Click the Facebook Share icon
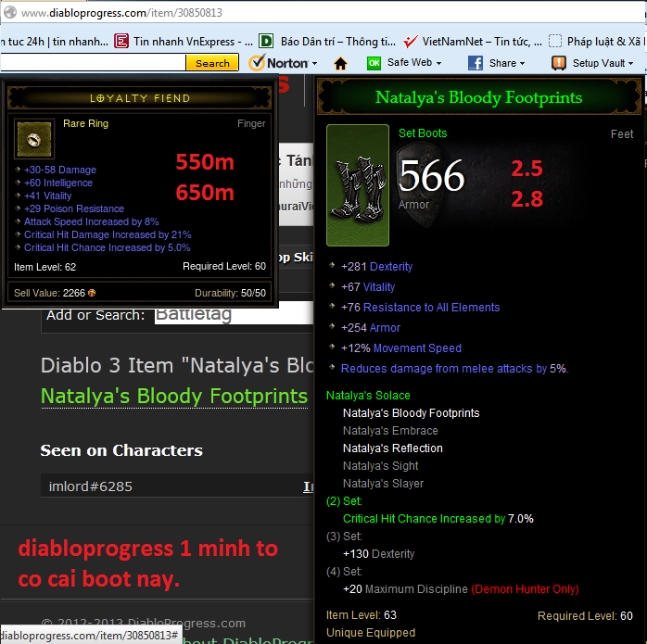This screenshot has height=644, width=647. click(476, 63)
